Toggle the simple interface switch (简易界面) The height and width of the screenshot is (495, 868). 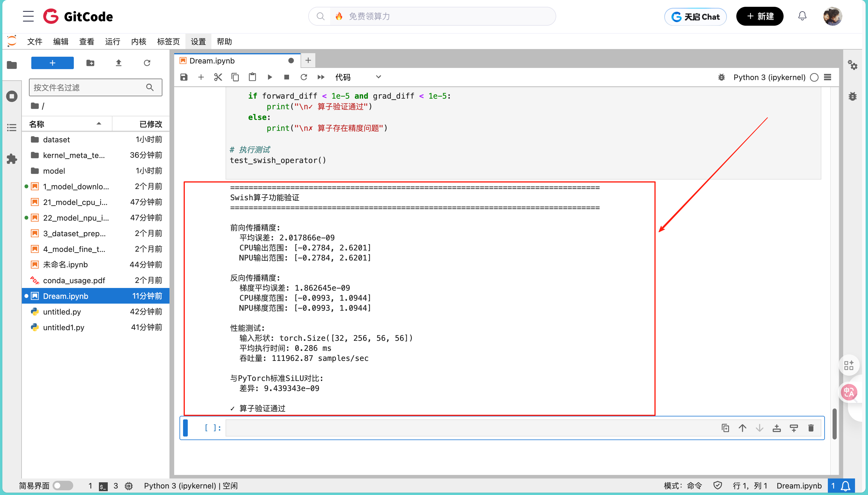tap(63, 486)
